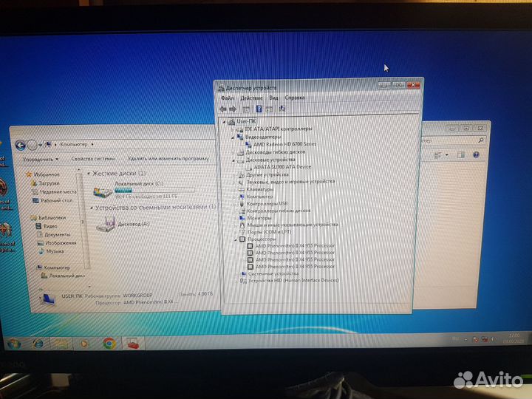Image resolution: width=532 pixels, height=399 pixels.
Task: Open the Видео library in navigation pane
Action: click(x=50, y=226)
